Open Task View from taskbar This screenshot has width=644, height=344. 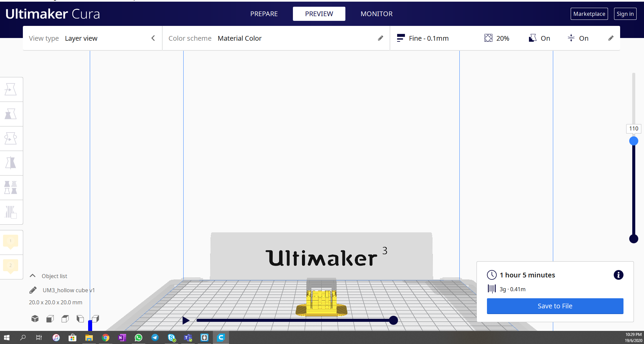39,338
